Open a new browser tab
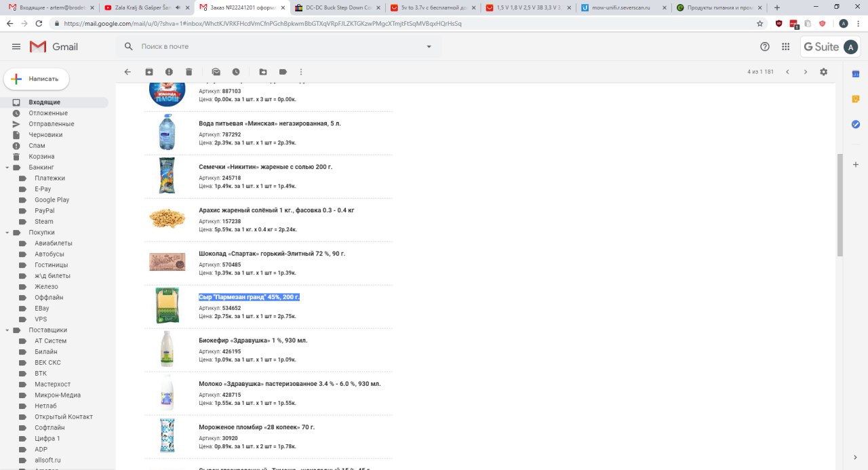Image resolution: width=868 pixels, height=470 pixels. pyautogui.click(x=777, y=7)
